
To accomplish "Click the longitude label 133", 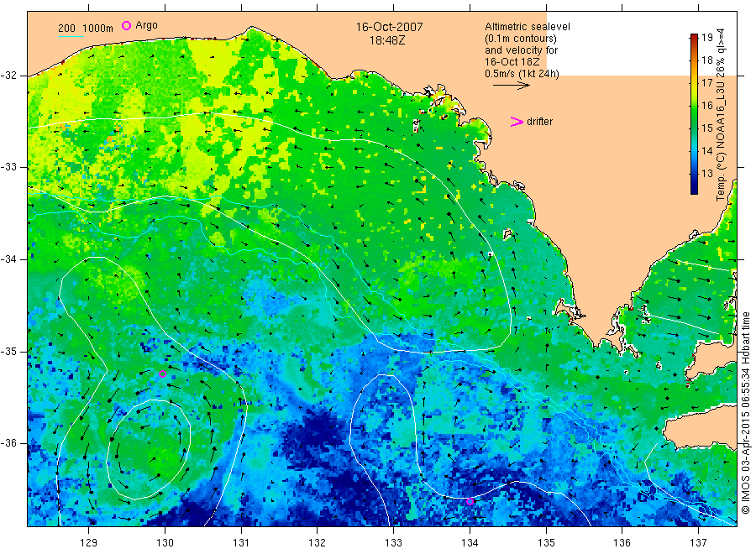I will [393, 543].
